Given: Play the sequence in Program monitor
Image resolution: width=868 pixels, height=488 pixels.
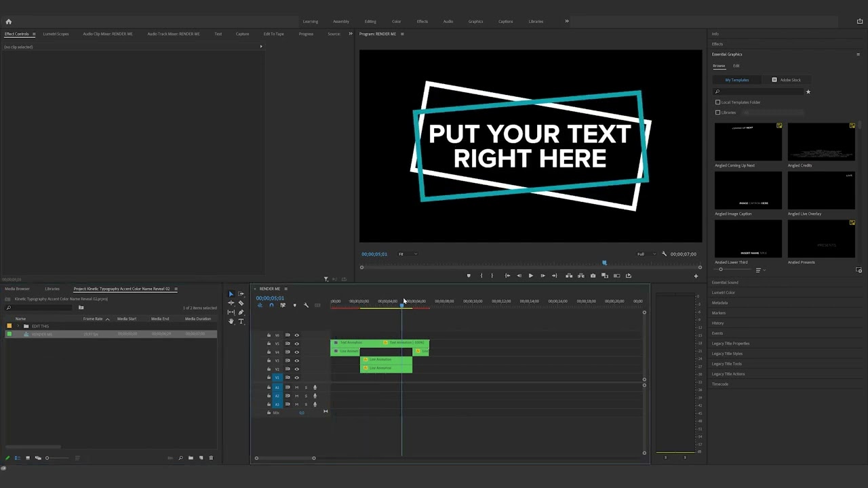Looking at the screenshot, I should 530,276.
